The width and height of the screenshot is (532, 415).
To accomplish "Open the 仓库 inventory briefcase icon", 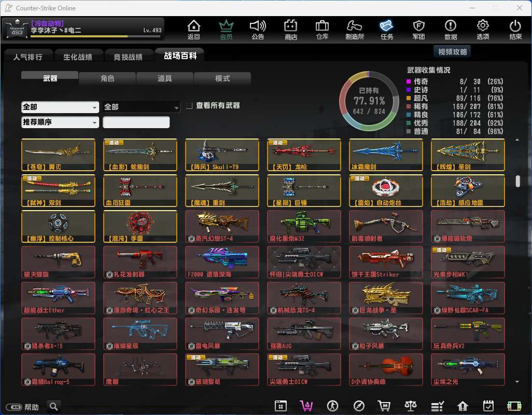I will (322, 30).
